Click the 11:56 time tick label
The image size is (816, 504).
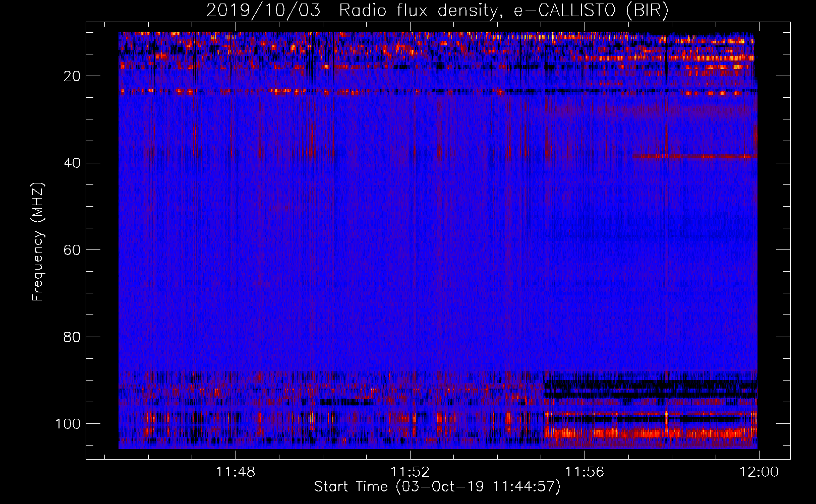pyautogui.click(x=585, y=472)
